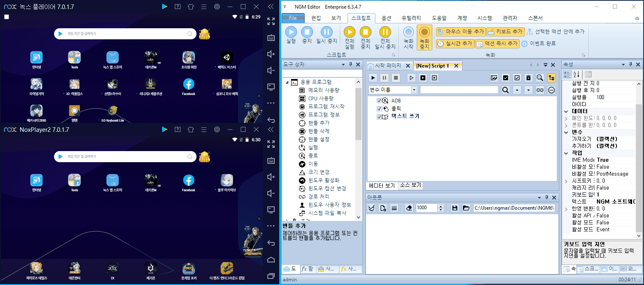Expand the 시프트키 property row
The image size is (644, 285).
[x=566, y=181]
